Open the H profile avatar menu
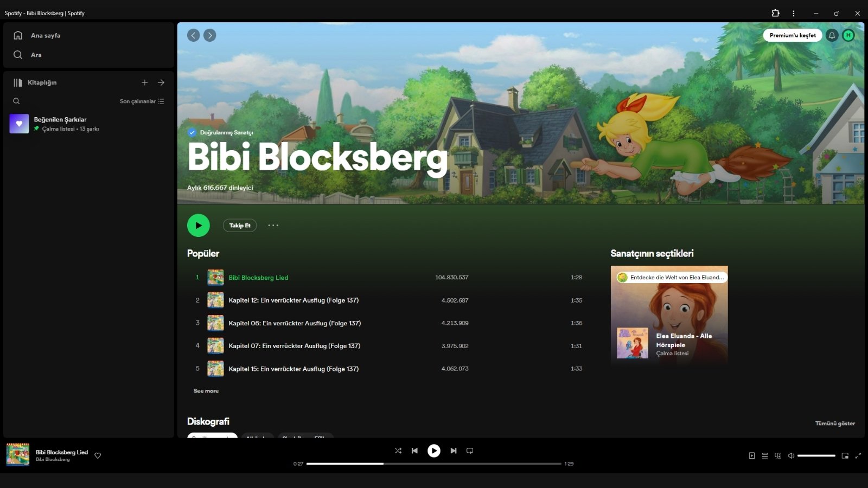 click(x=848, y=35)
